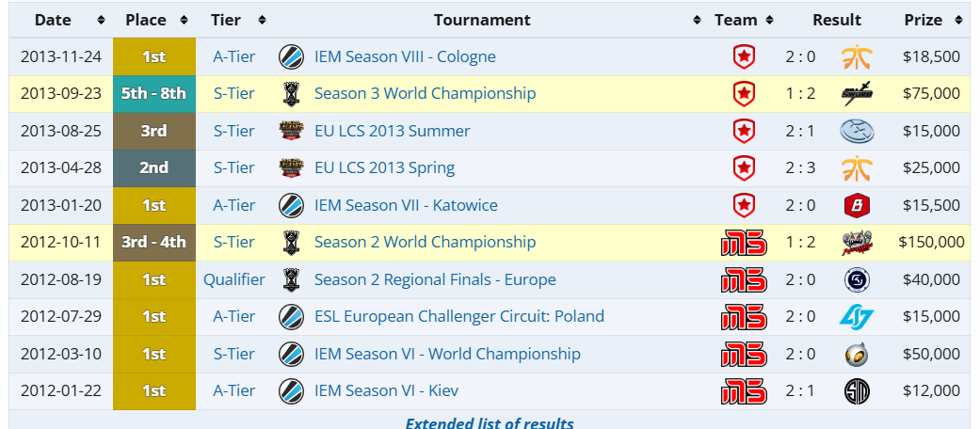Click Taipei Assassins logo in Season 2 Worlds row
The image size is (980, 429).
[x=856, y=243]
